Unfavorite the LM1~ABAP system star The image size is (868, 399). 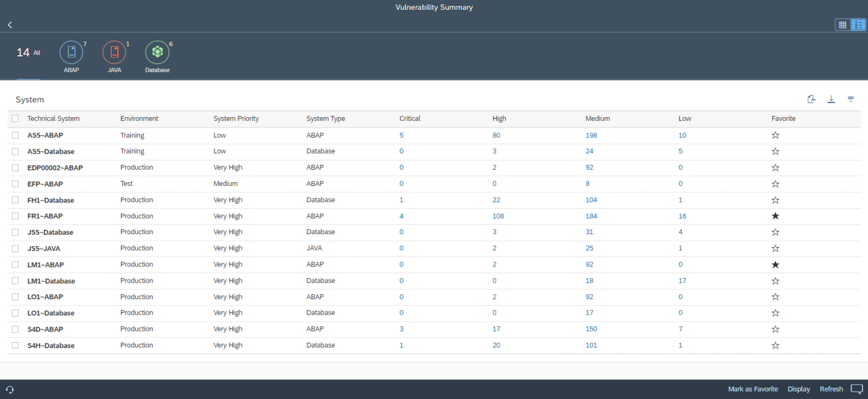[774, 264]
